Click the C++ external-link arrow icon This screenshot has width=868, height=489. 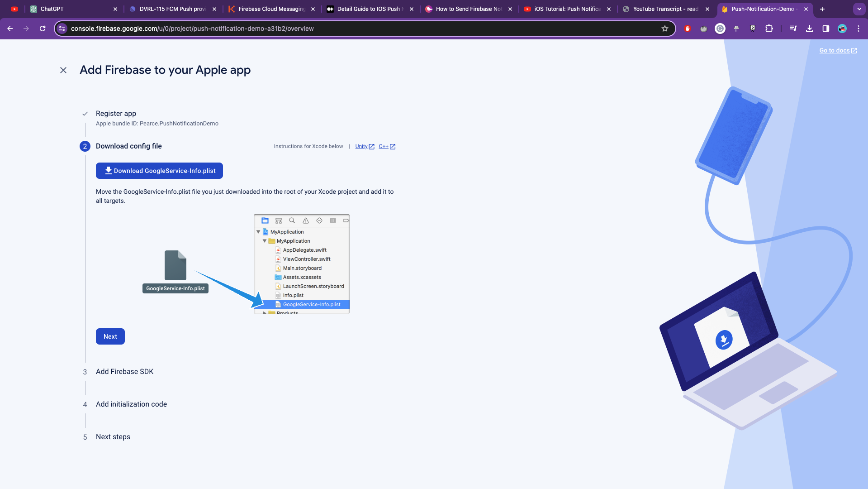pos(393,147)
